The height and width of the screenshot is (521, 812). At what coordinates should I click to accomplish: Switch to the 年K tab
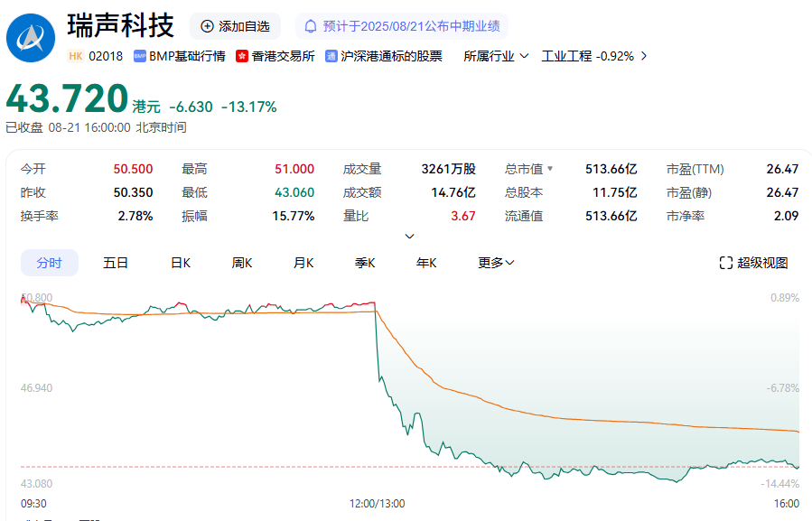[426, 263]
